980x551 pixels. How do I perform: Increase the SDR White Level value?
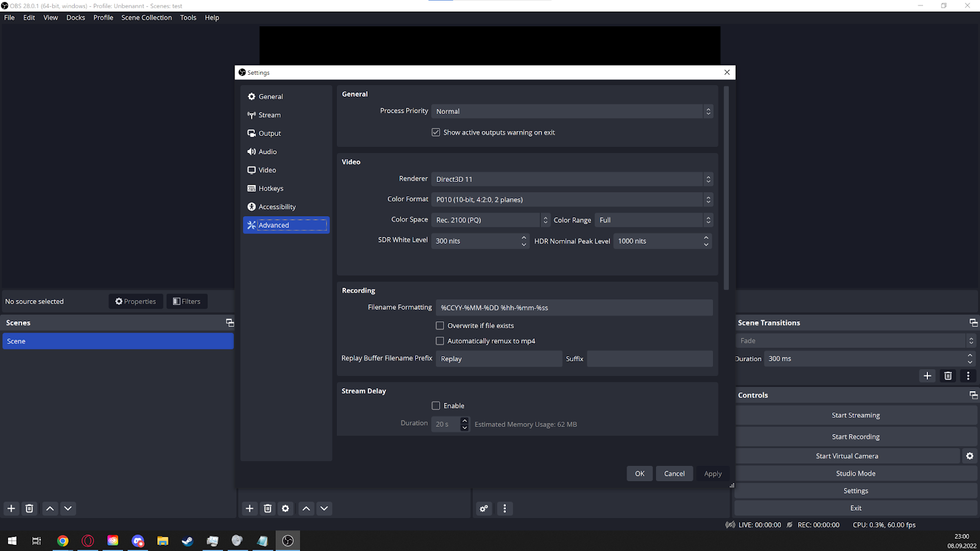coord(524,238)
